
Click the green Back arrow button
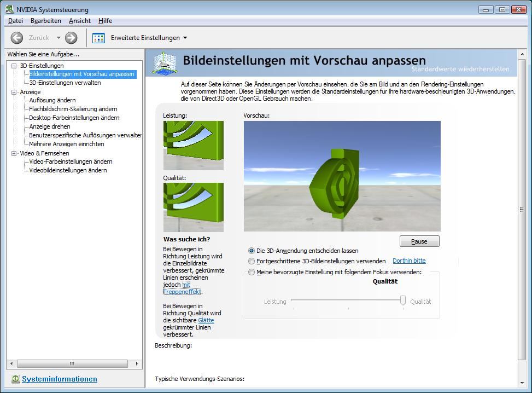[x=17, y=38]
